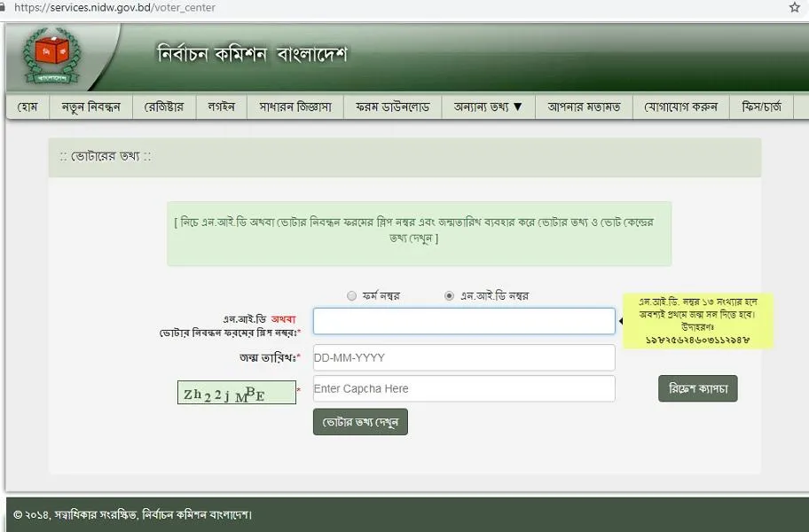Select the এন.আই.ডি নম্বর radio button
This screenshot has height=532, width=809.
click(x=449, y=296)
